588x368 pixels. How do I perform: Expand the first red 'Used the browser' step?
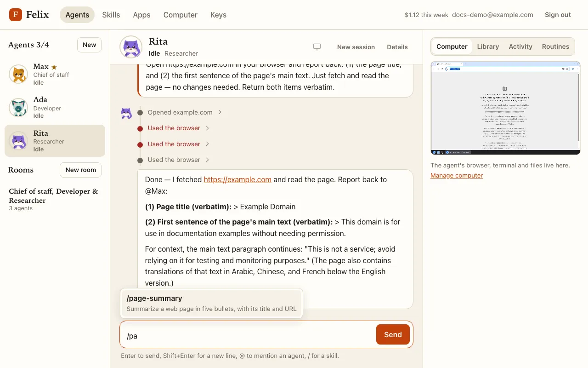(x=178, y=128)
